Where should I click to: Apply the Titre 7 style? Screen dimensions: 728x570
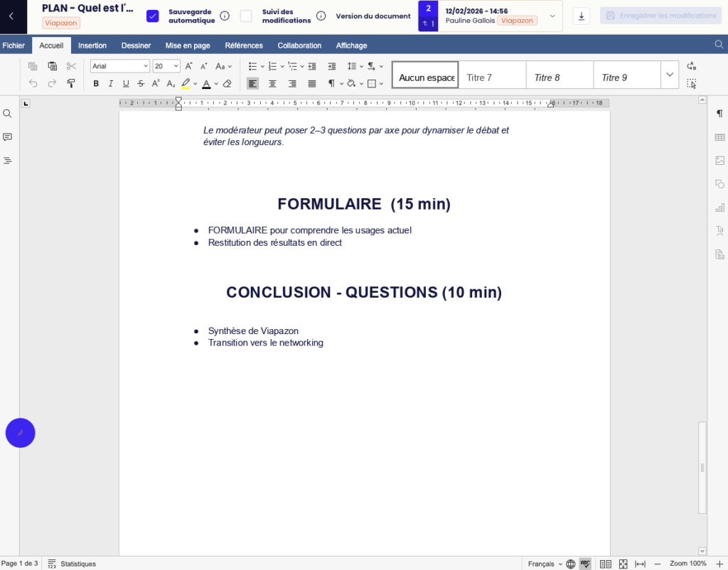pyautogui.click(x=492, y=77)
